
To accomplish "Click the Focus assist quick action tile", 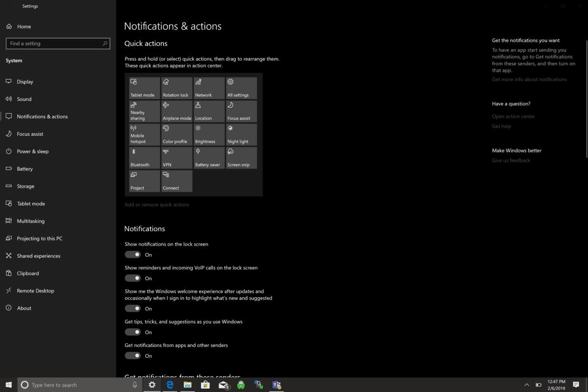I will click(x=241, y=111).
